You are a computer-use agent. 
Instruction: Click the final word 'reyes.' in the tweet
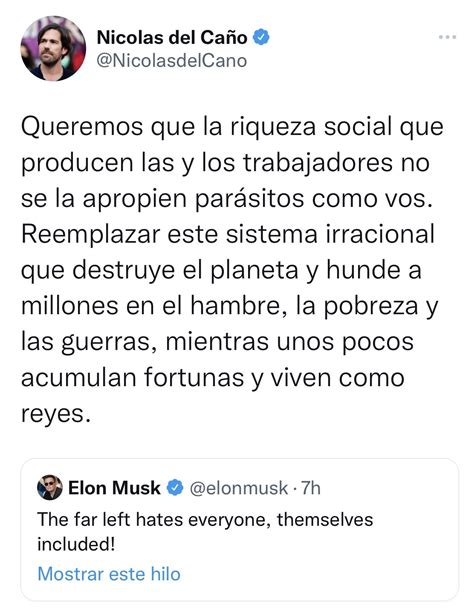(55, 415)
